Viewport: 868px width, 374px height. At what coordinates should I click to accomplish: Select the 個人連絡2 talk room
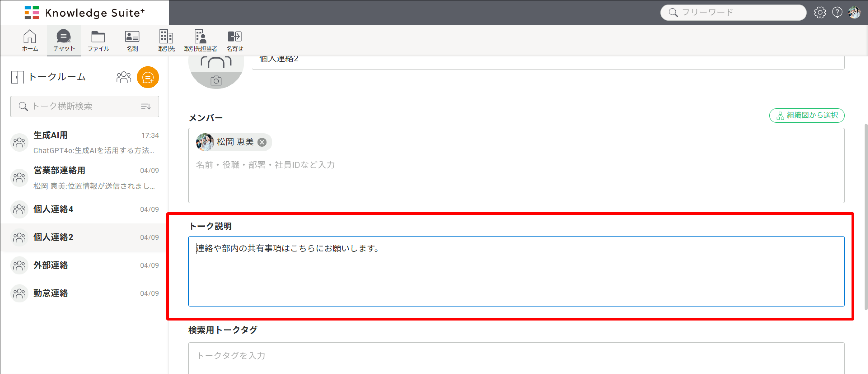(x=84, y=237)
